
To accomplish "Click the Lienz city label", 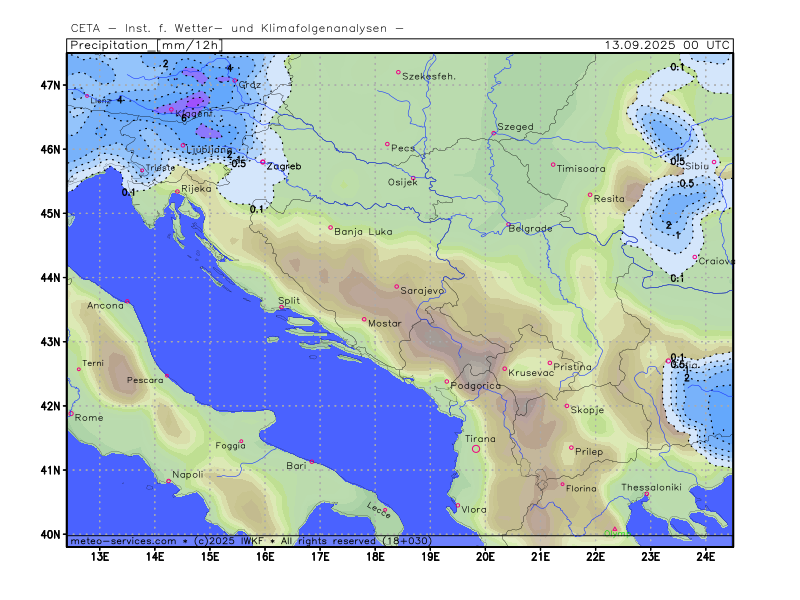I will [x=101, y=101].
